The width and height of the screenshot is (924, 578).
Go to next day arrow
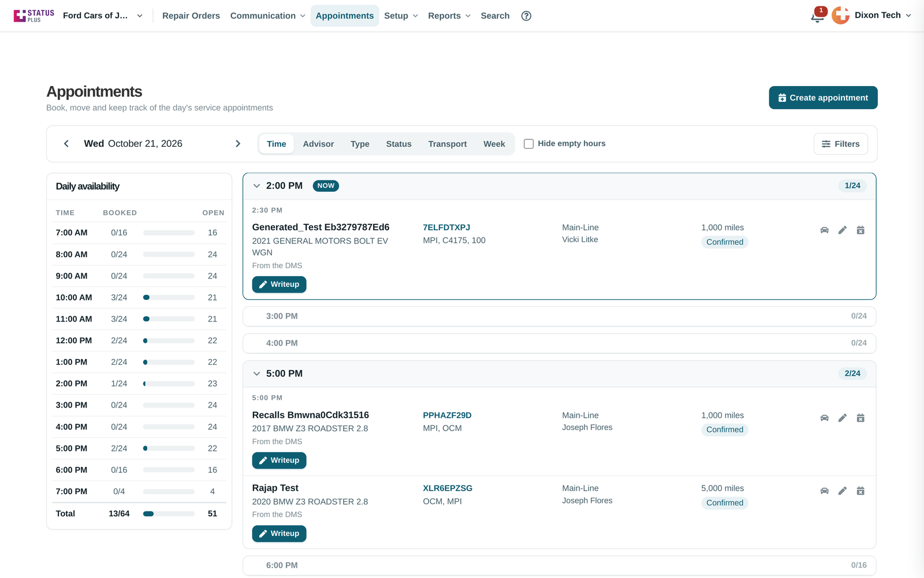click(x=238, y=143)
